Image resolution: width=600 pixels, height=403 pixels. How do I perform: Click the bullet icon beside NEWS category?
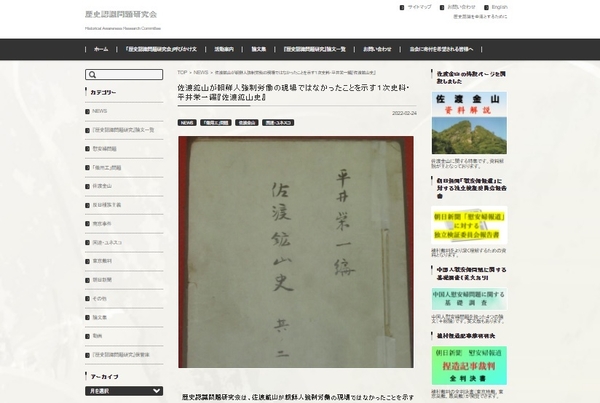(87, 112)
